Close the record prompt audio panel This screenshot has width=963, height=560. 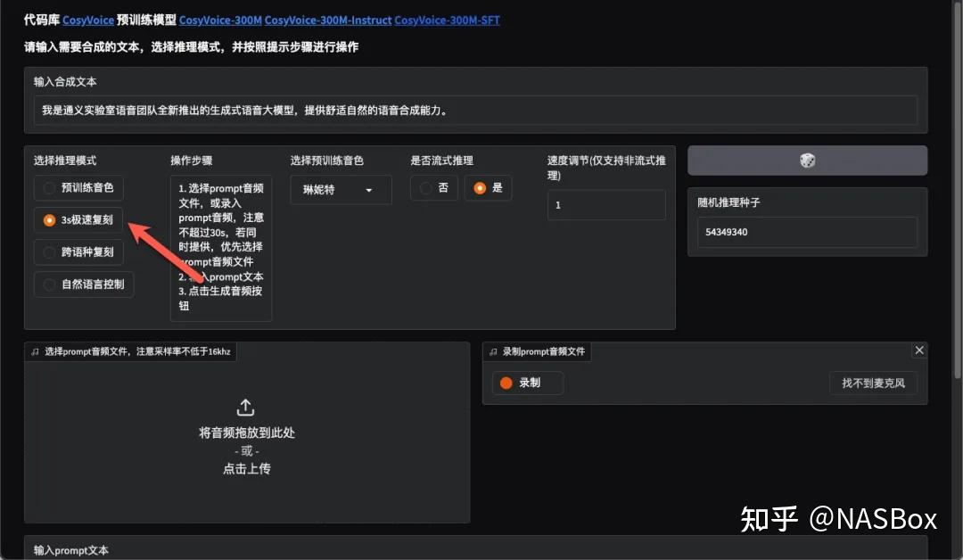(919, 350)
